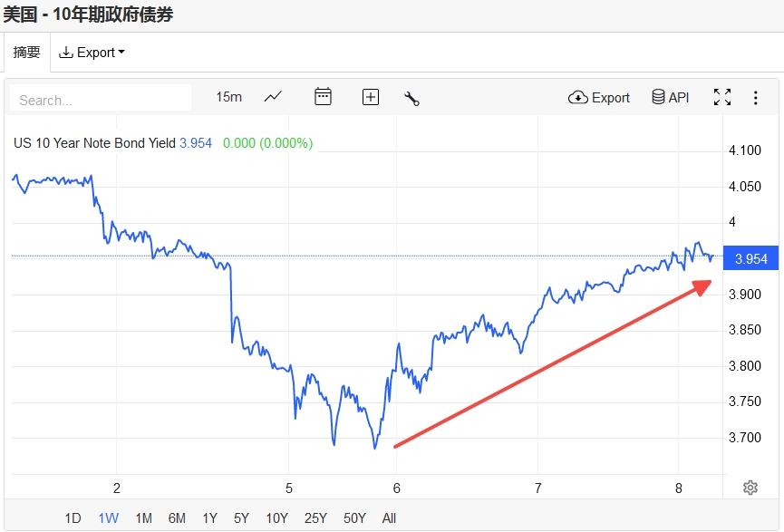This screenshot has width=784, height=532.
Task: Open the chart tools wrench icon
Action: pyautogui.click(x=411, y=98)
